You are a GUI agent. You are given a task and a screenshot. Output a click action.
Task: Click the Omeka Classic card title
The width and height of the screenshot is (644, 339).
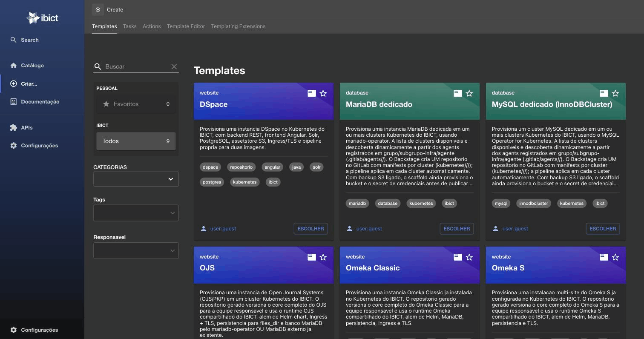[373, 268]
